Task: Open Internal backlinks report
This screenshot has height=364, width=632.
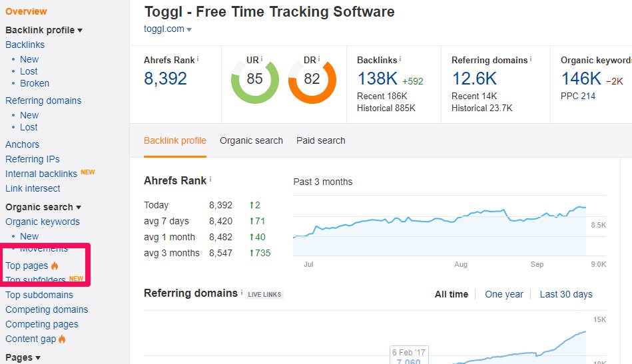Action: (41, 174)
